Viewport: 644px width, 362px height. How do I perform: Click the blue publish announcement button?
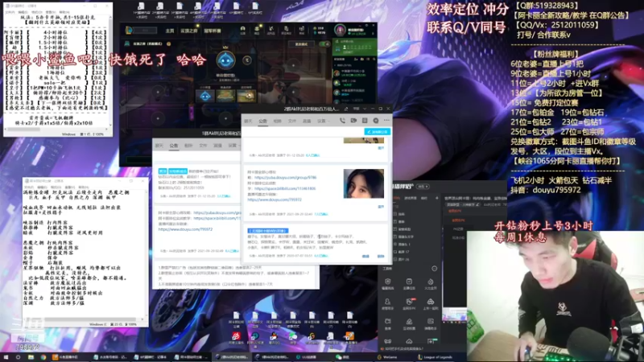pyautogui.click(x=377, y=132)
